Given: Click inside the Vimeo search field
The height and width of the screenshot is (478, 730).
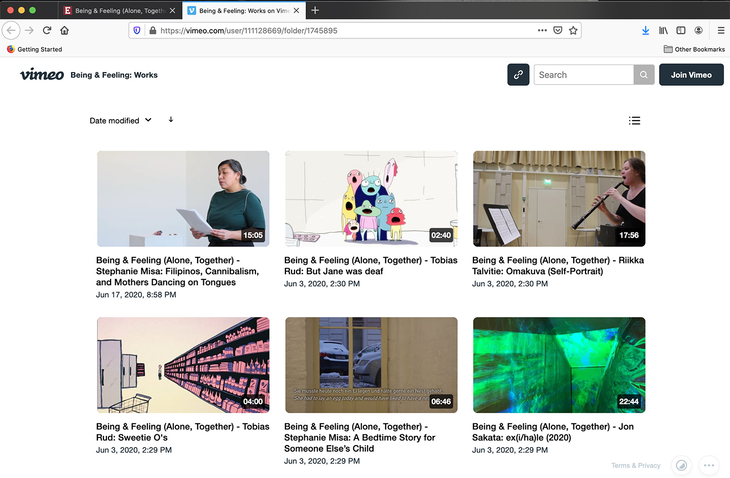Looking at the screenshot, I should (x=583, y=75).
